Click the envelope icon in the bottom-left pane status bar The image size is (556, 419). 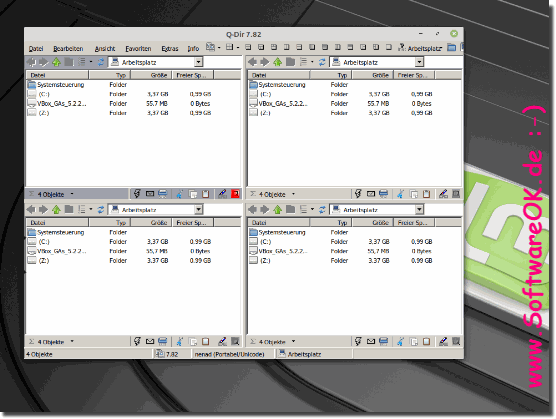pos(150,341)
